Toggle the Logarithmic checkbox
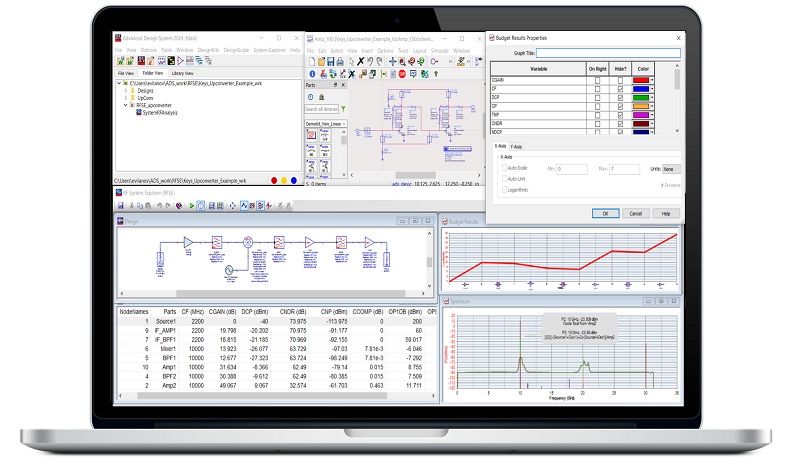Image resolution: width=800 pixels, height=468 pixels. [504, 189]
